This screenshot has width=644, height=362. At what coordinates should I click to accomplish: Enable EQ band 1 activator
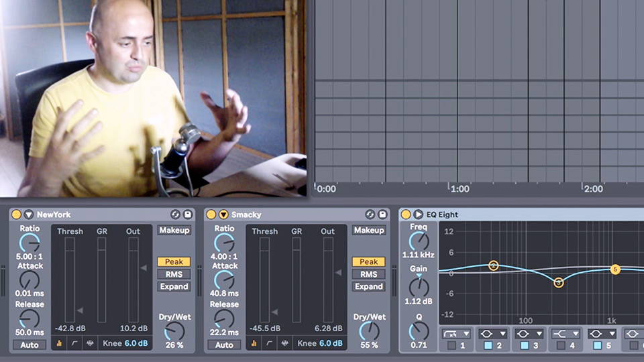point(451,346)
